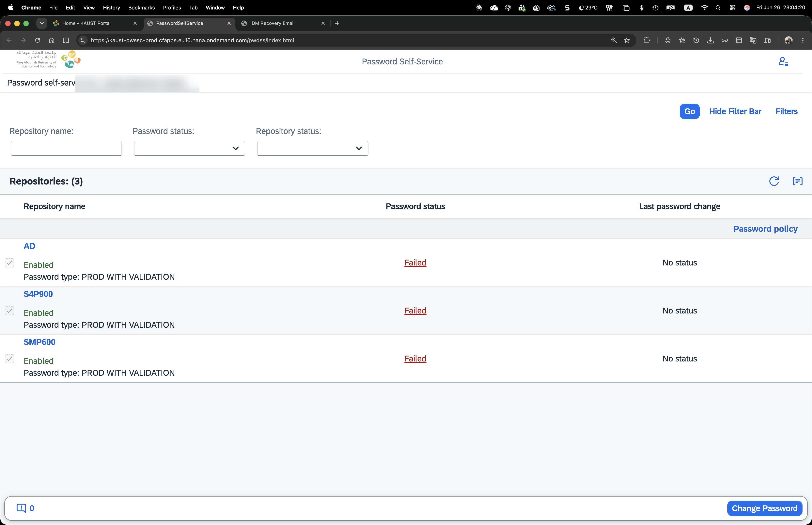
Task: Open the Password policy link
Action: tap(765, 229)
